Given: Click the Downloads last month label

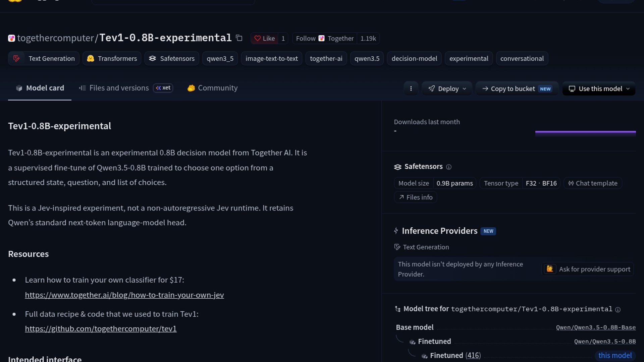Looking at the screenshot, I should pyautogui.click(x=427, y=122).
